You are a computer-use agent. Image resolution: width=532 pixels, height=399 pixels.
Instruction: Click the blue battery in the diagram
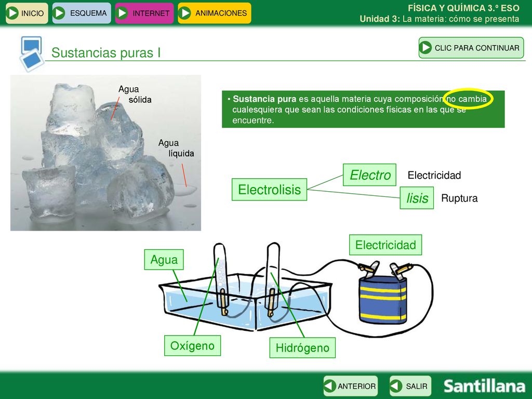coord(383,299)
